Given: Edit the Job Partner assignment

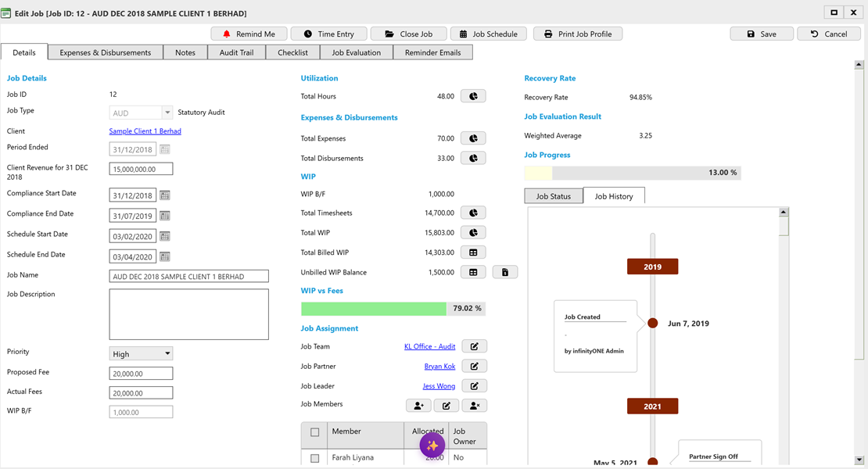Looking at the screenshot, I should 473,366.
